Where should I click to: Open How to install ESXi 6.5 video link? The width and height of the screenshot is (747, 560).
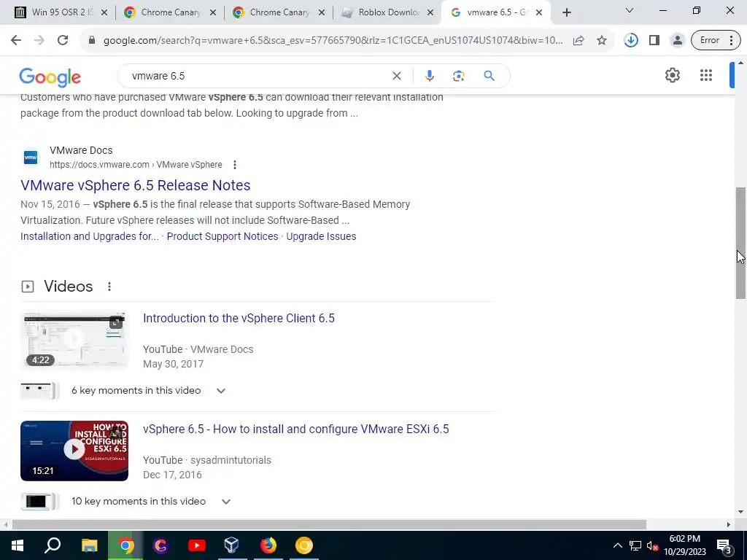pos(296,429)
